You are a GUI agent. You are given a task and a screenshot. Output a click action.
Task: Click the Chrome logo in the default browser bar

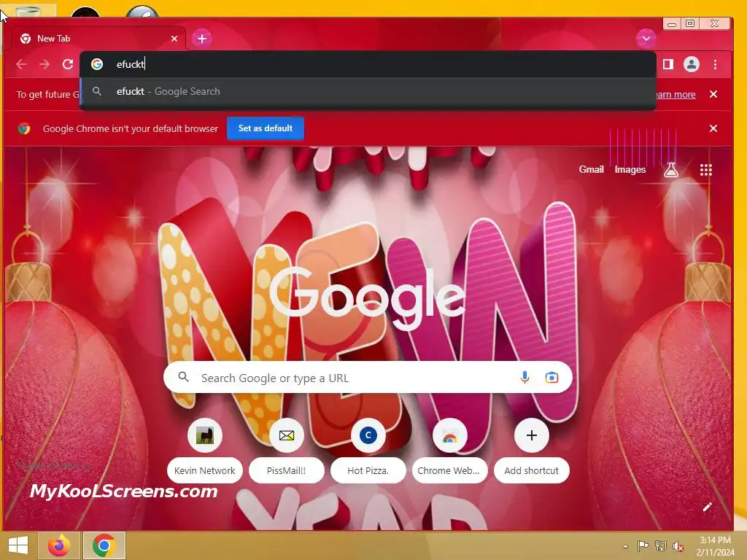[x=24, y=128]
